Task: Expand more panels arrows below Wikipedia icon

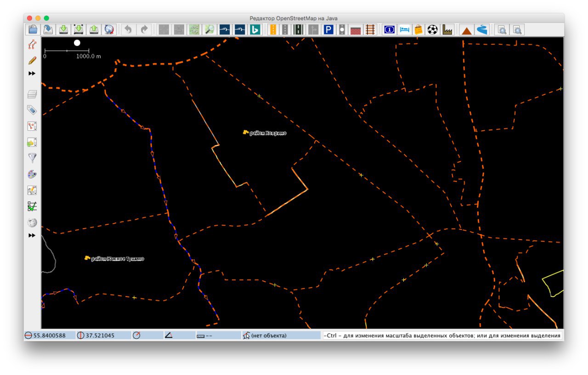Action: click(32, 235)
